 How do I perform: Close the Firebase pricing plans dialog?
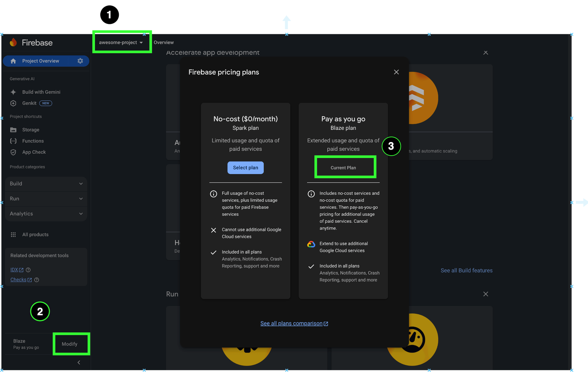[396, 72]
